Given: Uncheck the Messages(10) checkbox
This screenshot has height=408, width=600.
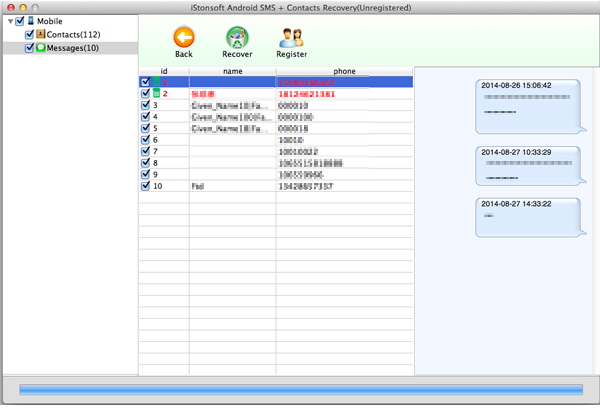Looking at the screenshot, I should [29, 47].
